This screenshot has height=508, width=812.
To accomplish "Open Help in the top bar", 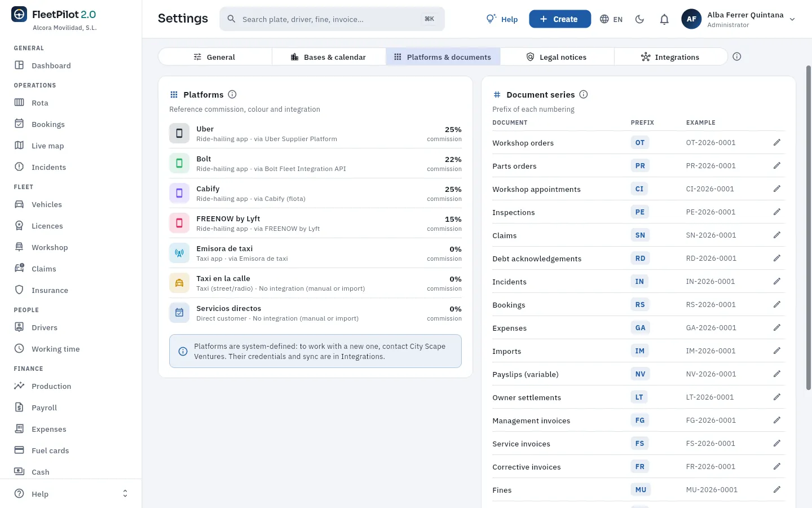I will [x=502, y=19].
